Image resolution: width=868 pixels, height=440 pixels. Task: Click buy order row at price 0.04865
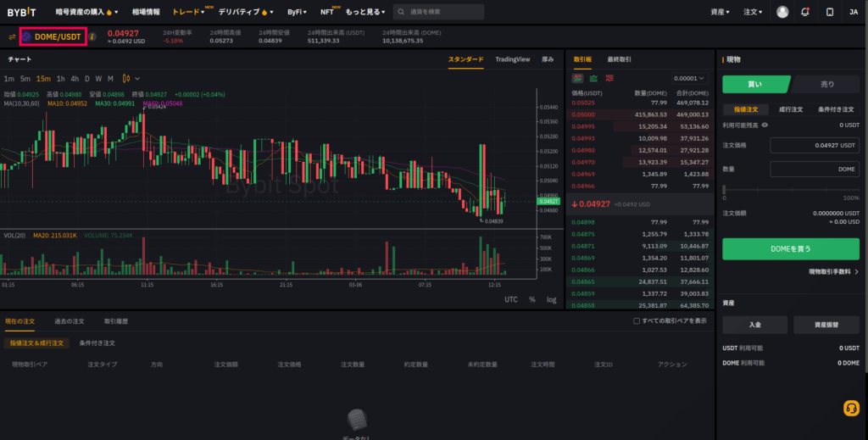pyautogui.click(x=640, y=281)
